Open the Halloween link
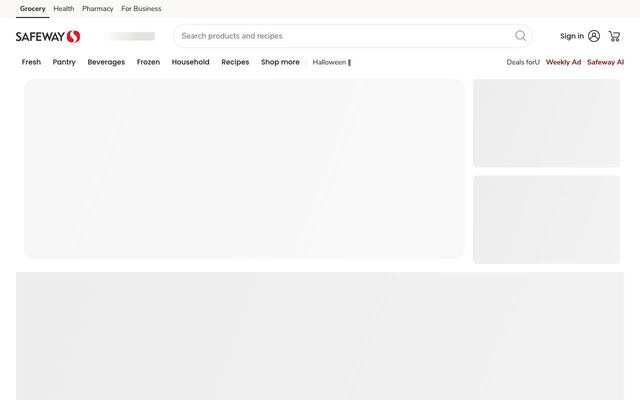The width and height of the screenshot is (640, 400). click(331, 62)
